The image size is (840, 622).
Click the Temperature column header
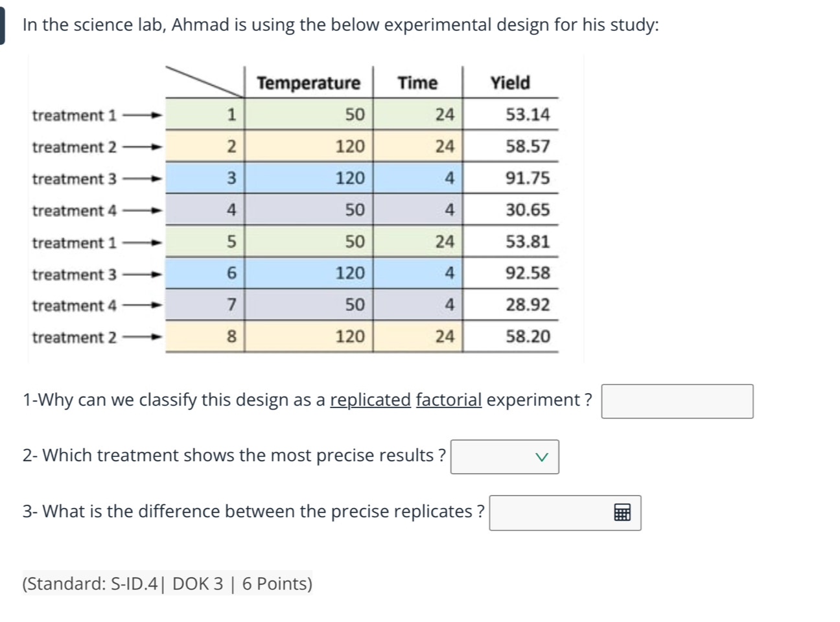pos(308,83)
